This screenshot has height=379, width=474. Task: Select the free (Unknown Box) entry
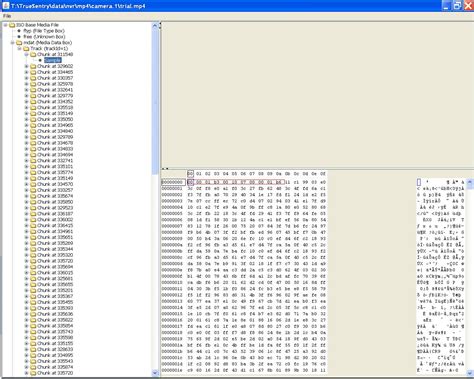44,37
